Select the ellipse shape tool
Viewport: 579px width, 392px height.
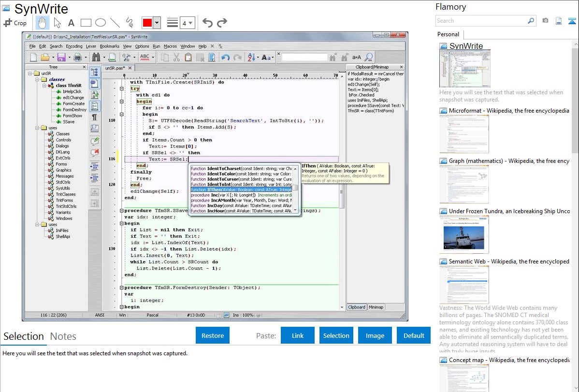click(101, 23)
